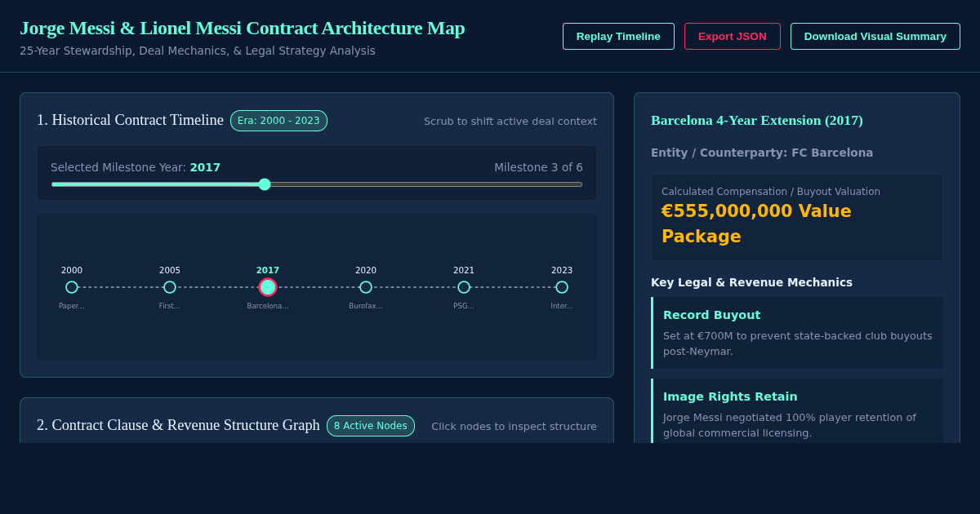Click the Replay Timeline button
This screenshot has width=980, height=514.
[618, 36]
